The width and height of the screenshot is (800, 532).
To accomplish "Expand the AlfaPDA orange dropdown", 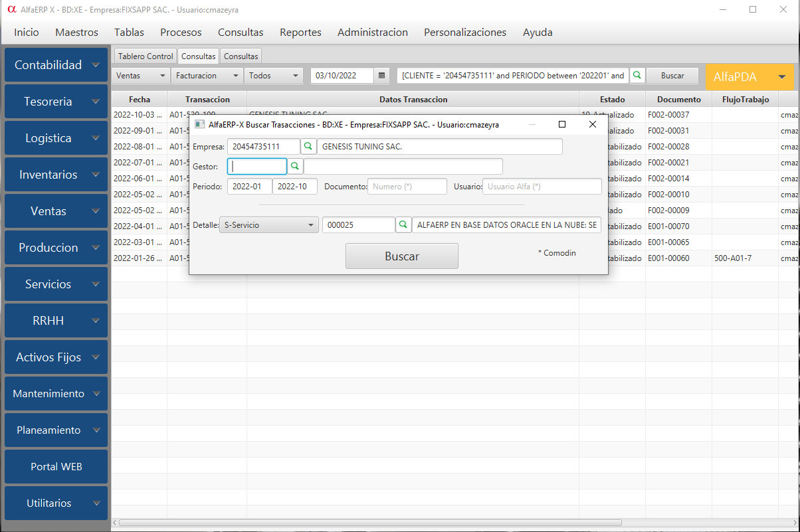I will pos(781,77).
